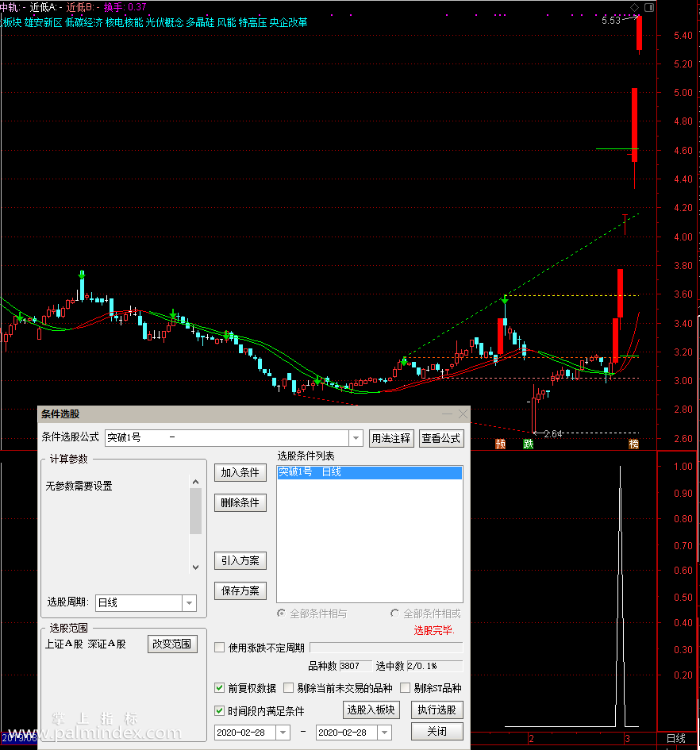The image size is (700, 750).
Task: Open the start date dropdown arrow
Action: [283, 733]
